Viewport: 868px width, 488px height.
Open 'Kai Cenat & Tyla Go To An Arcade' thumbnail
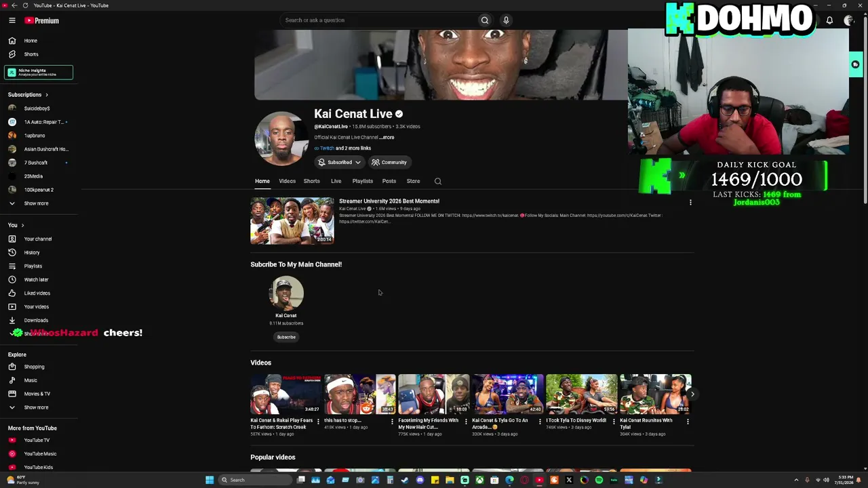pos(508,394)
